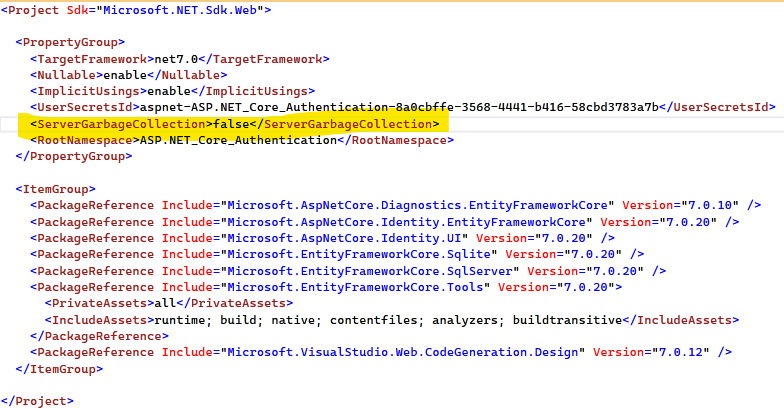
Task: Click the closing PropertyGroup tag
Action: pyautogui.click(x=74, y=156)
